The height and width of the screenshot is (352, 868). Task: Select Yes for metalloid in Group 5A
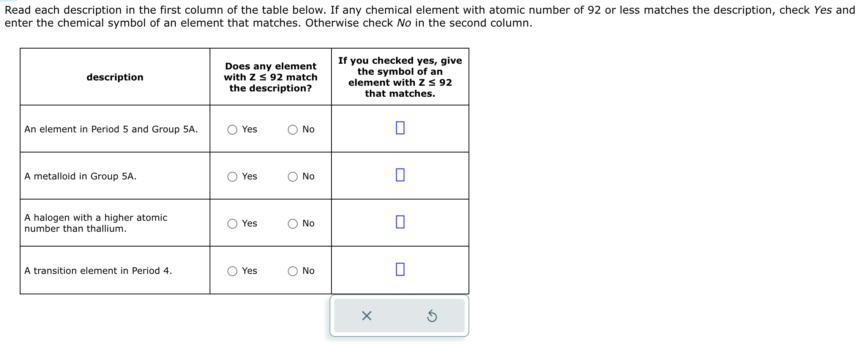[x=232, y=176]
